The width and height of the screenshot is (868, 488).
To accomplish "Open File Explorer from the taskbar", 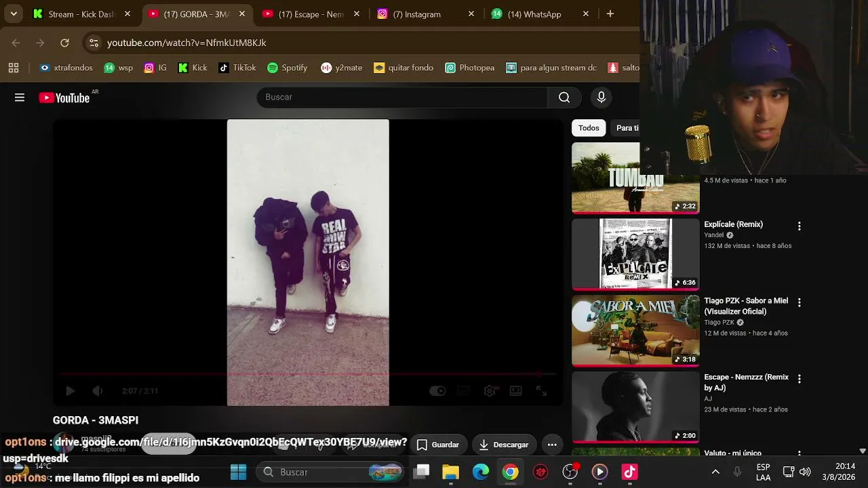I will tap(451, 472).
